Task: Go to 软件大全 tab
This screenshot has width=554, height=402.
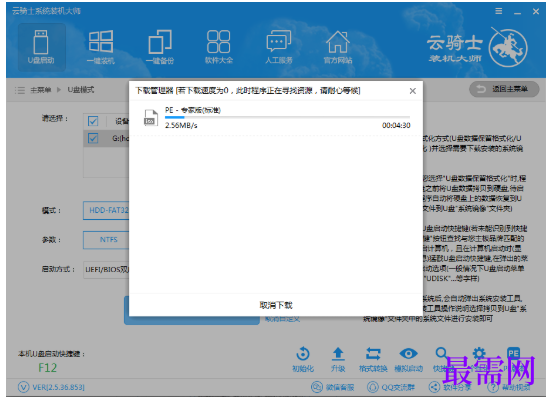Action: coord(219,47)
